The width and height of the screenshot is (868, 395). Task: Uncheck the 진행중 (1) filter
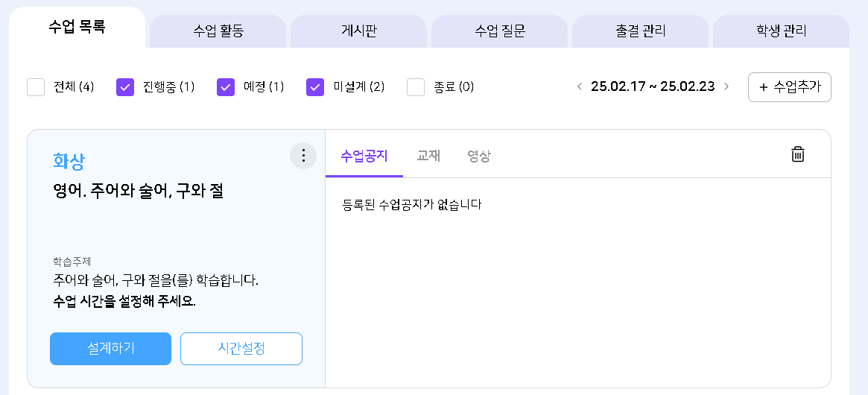coord(125,87)
